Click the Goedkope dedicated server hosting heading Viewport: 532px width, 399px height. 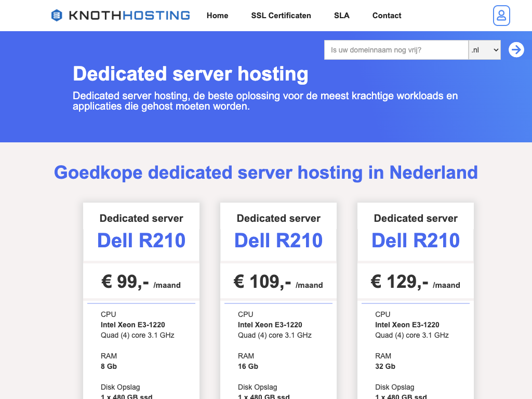tap(266, 172)
